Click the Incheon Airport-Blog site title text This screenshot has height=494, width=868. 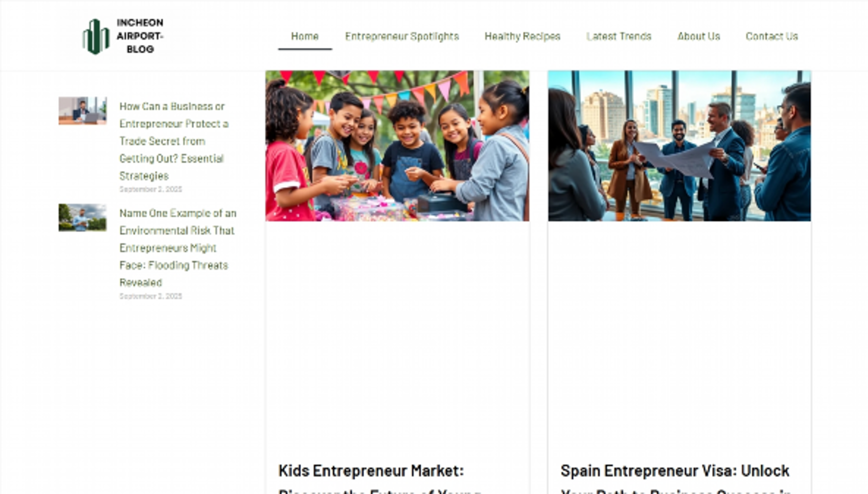point(140,36)
